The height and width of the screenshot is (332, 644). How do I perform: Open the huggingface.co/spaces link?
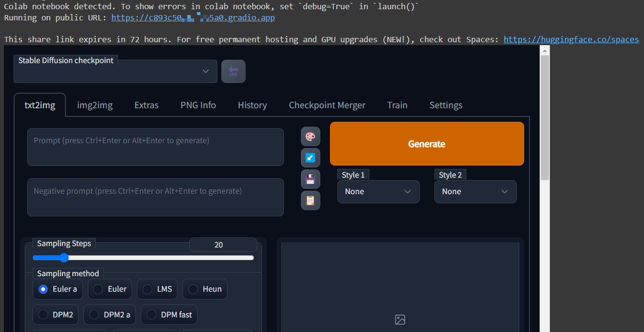(x=571, y=39)
